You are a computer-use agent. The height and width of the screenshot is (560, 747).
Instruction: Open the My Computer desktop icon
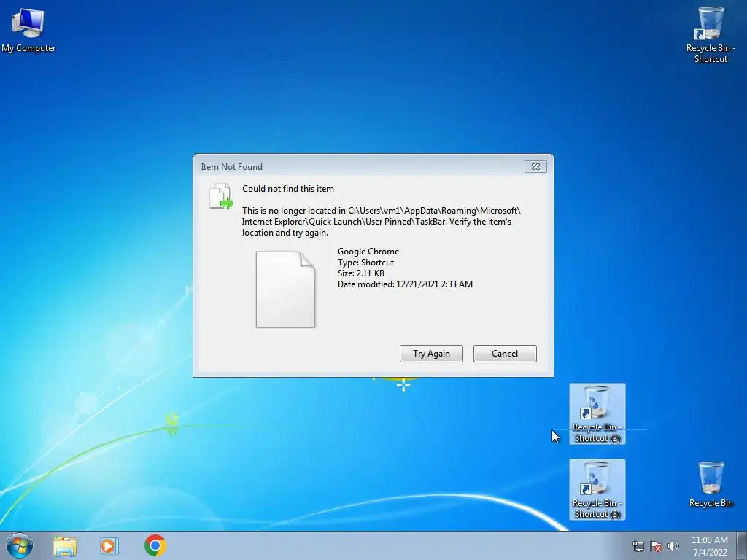click(x=28, y=30)
